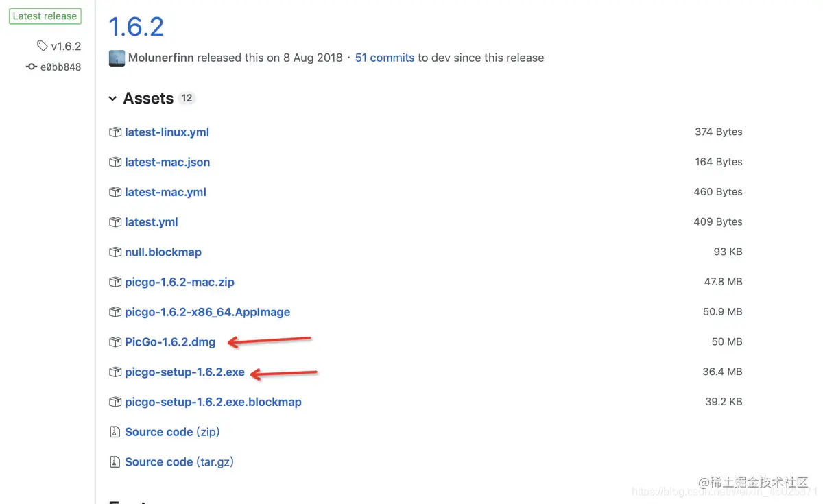Viewport: 823px width, 504px height.
Task: Collapse the Assets section
Action: (112, 99)
